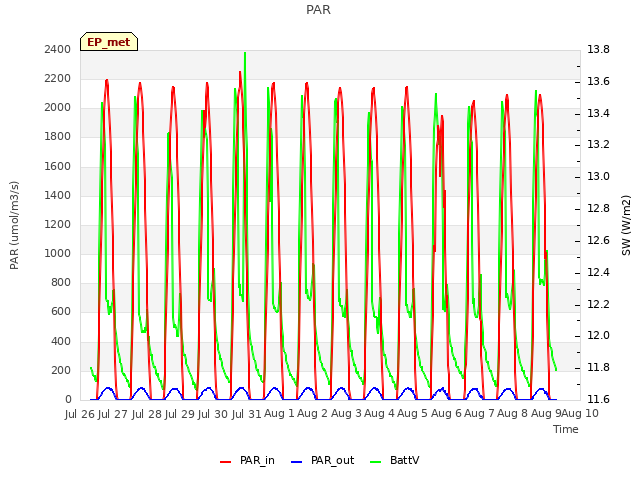This screenshot has width=640, height=480.
Task: Click the EP_met annotation label
Action: click(109, 42)
